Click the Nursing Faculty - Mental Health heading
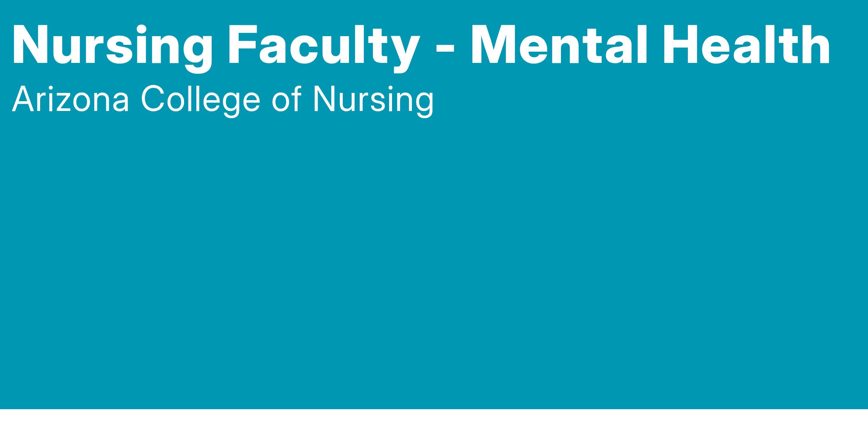The image size is (868, 424). (421, 45)
